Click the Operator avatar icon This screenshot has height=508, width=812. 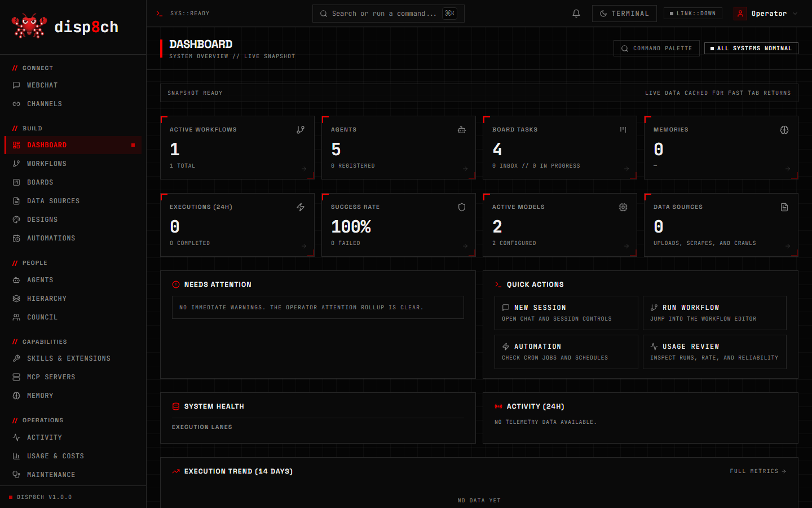pyautogui.click(x=740, y=14)
